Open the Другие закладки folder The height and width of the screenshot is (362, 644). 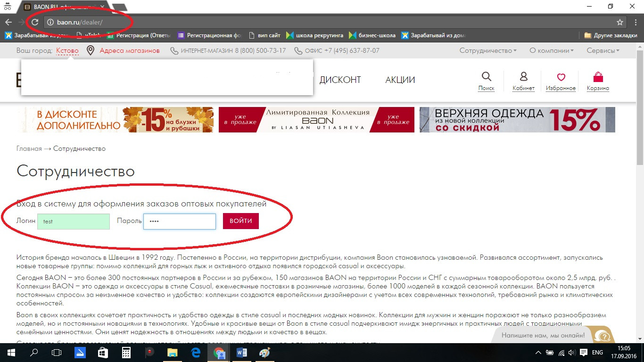[x=611, y=35]
